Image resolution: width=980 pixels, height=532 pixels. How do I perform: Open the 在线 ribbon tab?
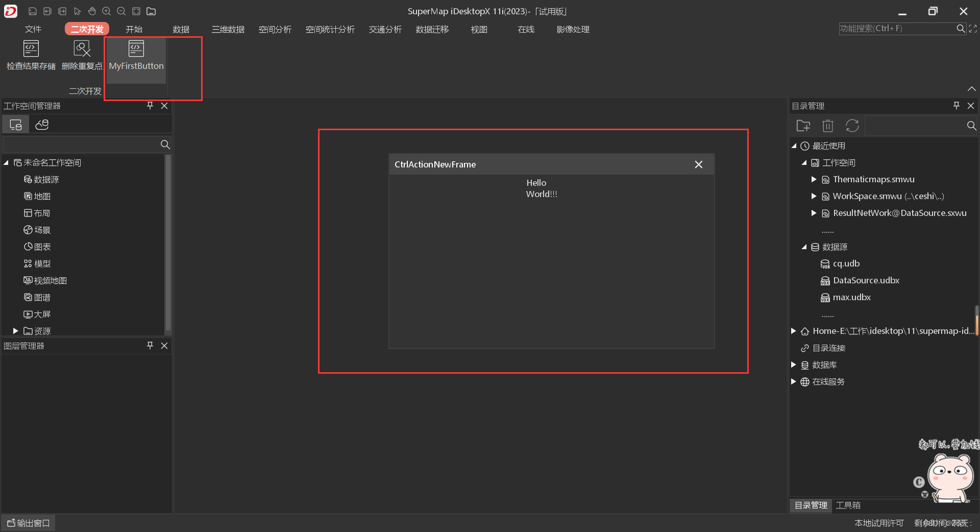tap(526, 30)
